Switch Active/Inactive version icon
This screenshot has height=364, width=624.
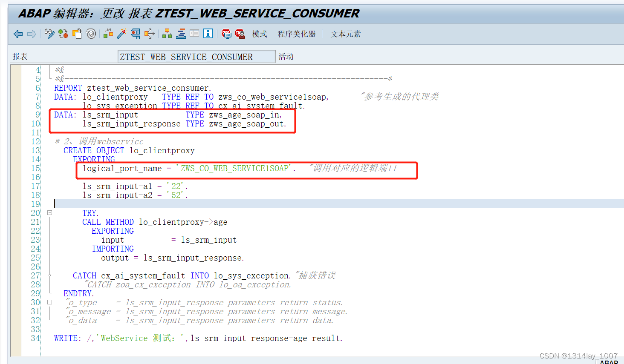[x=63, y=34]
